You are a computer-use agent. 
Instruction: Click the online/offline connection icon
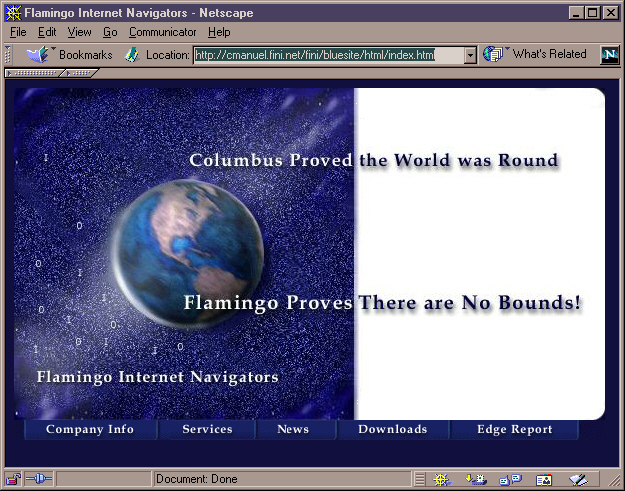point(39,478)
